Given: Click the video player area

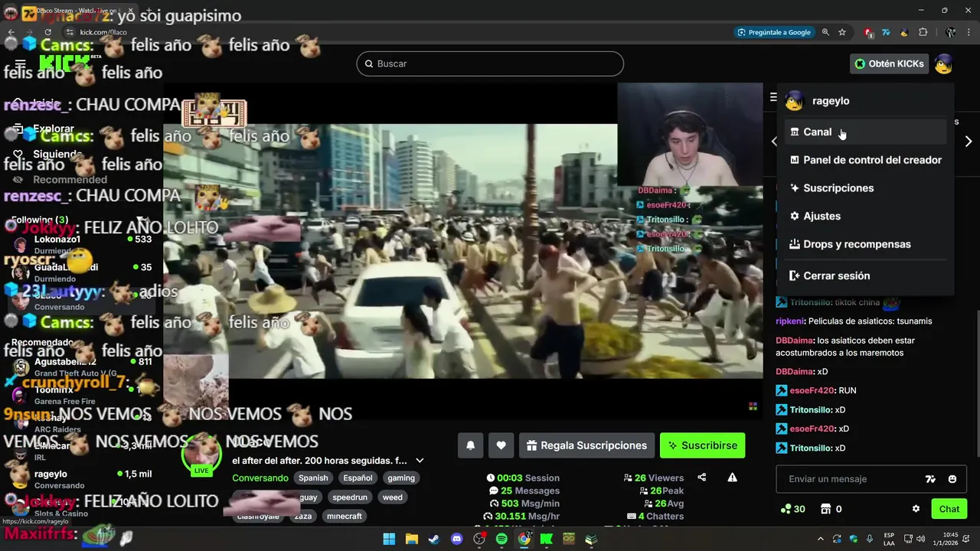Looking at the screenshot, I should coord(463,253).
